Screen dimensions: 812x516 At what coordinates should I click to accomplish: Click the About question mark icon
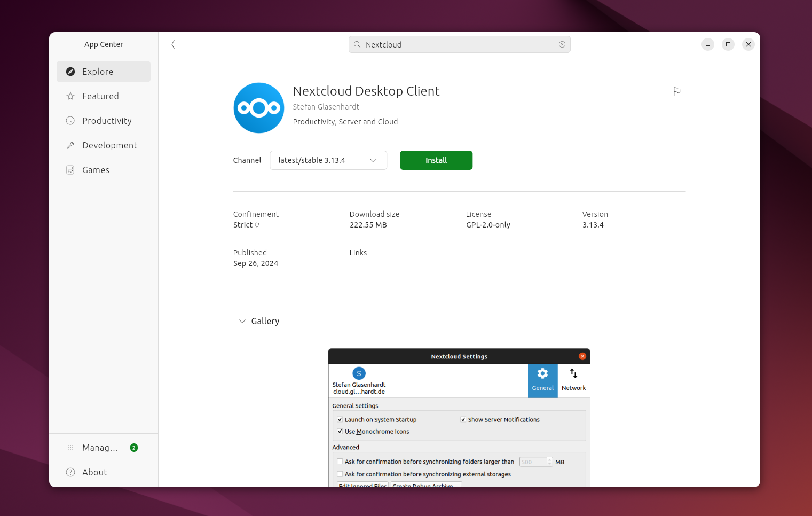point(70,472)
